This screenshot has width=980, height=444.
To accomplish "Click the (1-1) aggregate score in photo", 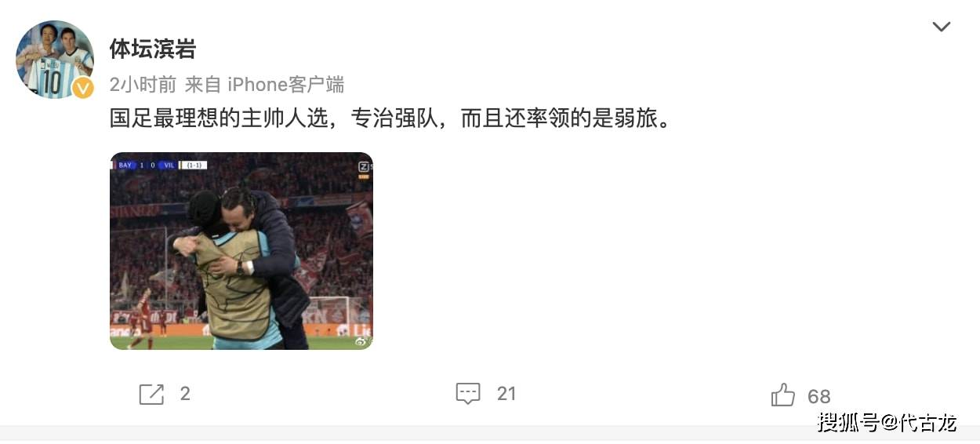I will 194,166.
